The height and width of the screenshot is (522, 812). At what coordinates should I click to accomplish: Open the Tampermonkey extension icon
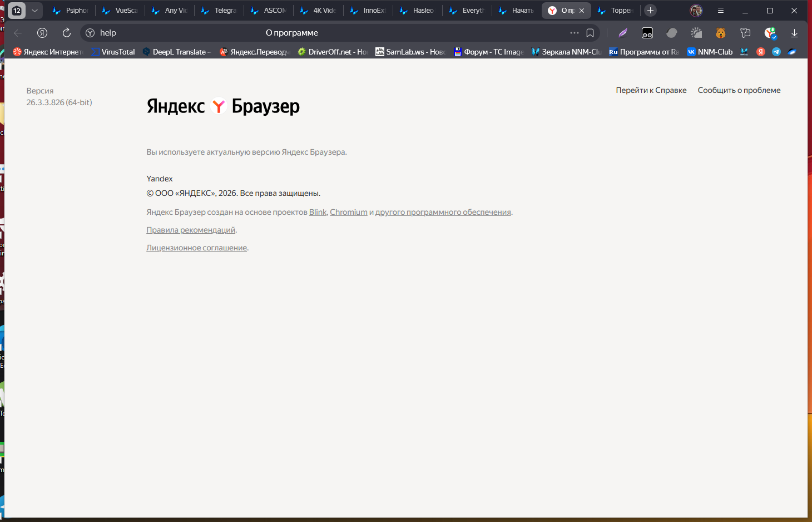(647, 33)
